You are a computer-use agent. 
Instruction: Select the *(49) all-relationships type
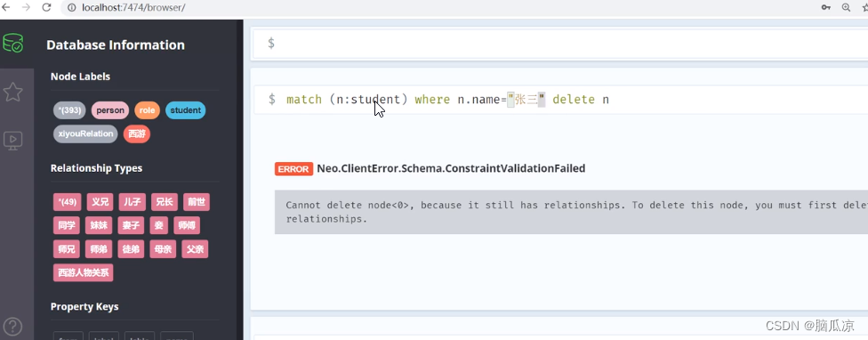tap(67, 202)
